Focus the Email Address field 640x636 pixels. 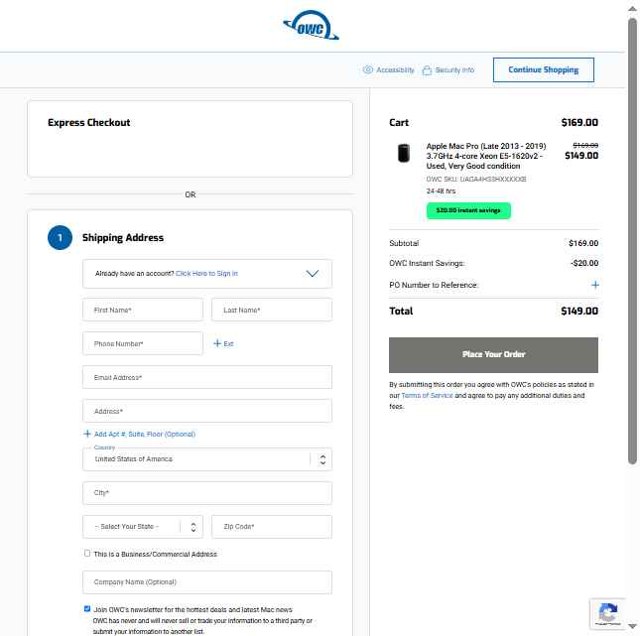pyautogui.click(x=207, y=377)
